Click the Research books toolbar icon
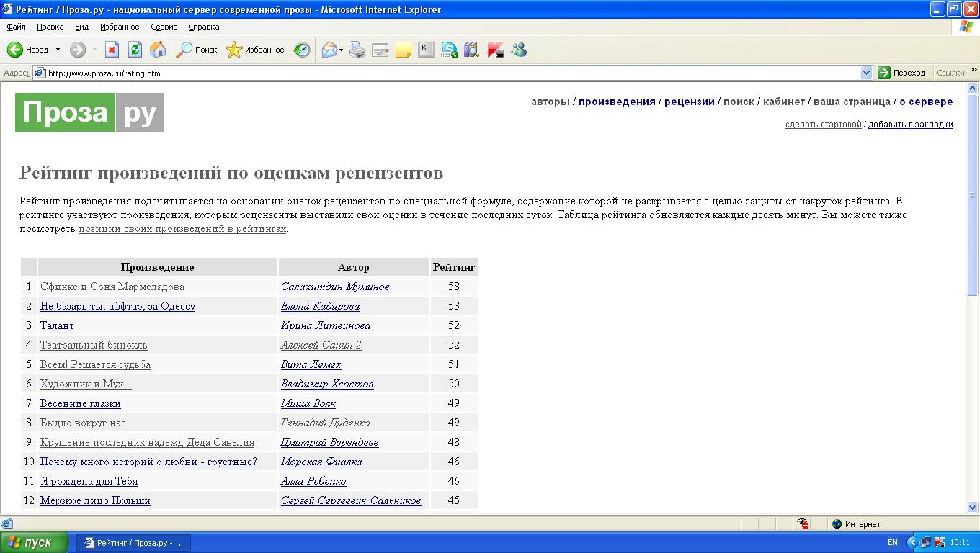This screenshot has width=980, height=553. tap(472, 50)
